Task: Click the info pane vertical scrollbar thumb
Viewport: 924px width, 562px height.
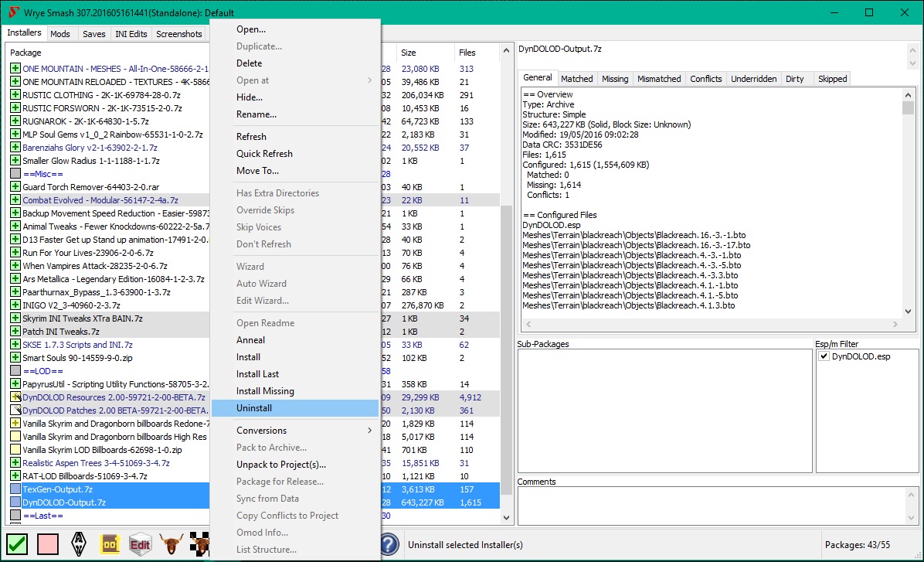Action: [x=908, y=108]
